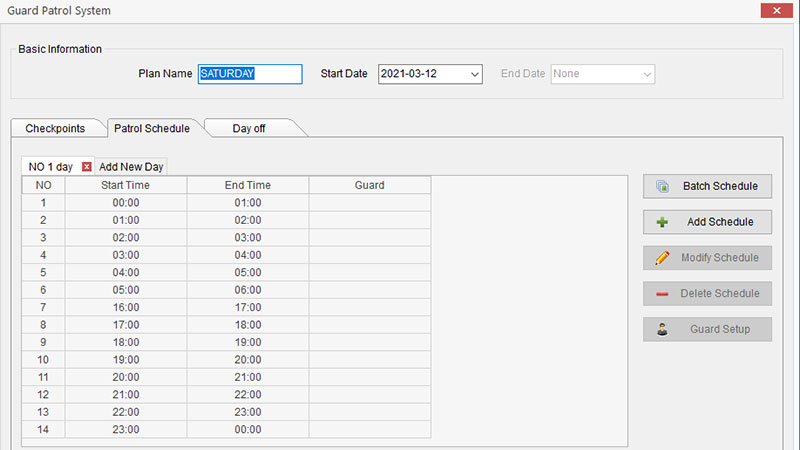Close the Guard Patrol System window
This screenshot has width=800, height=450.
774,10
